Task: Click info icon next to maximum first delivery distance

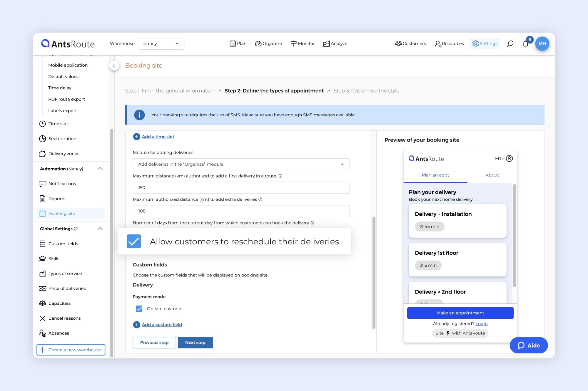Action: tap(280, 176)
